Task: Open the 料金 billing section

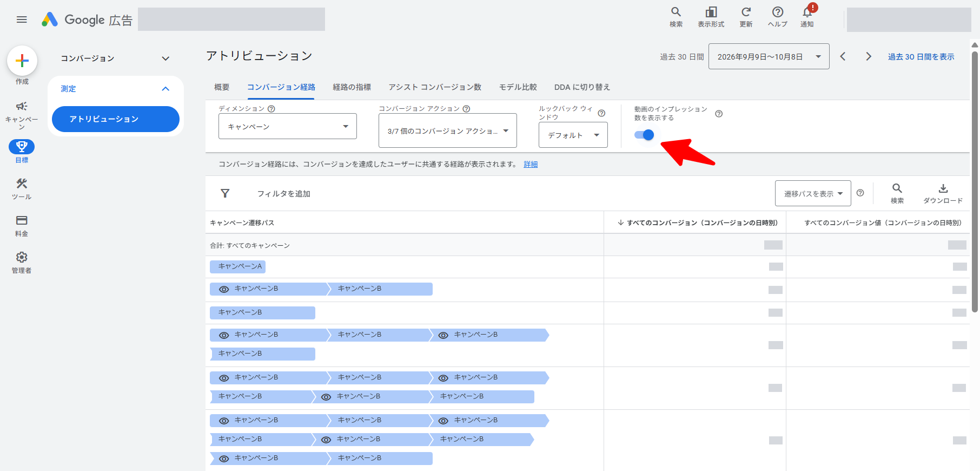Action: click(22, 226)
